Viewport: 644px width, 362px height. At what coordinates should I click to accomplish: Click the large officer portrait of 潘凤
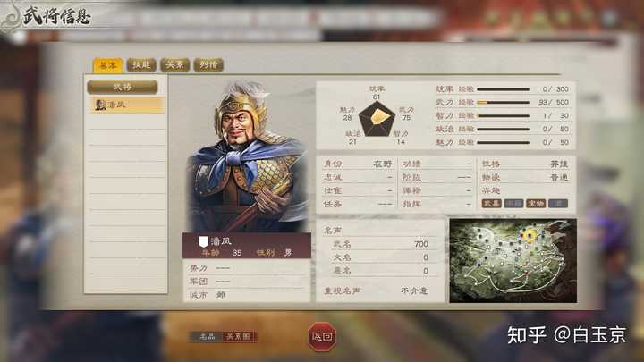[247, 156]
